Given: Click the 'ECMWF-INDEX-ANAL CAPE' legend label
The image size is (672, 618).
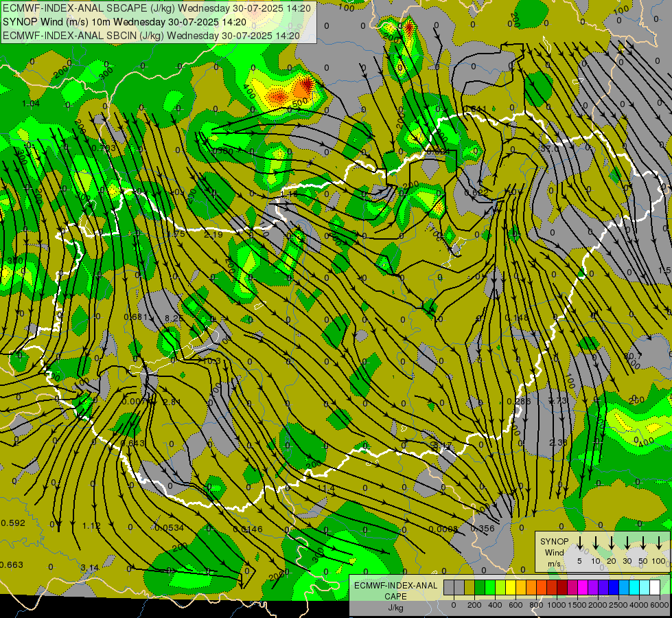Looking at the screenshot, I should coord(396,591).
